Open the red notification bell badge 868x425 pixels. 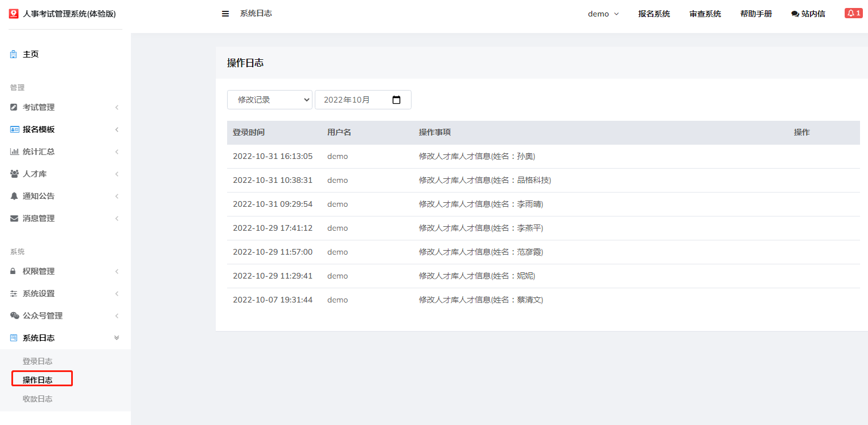pos(853,13)
